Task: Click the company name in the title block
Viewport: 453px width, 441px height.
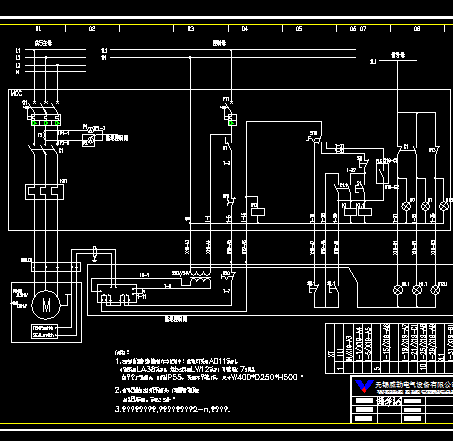Action: (414, 385)
